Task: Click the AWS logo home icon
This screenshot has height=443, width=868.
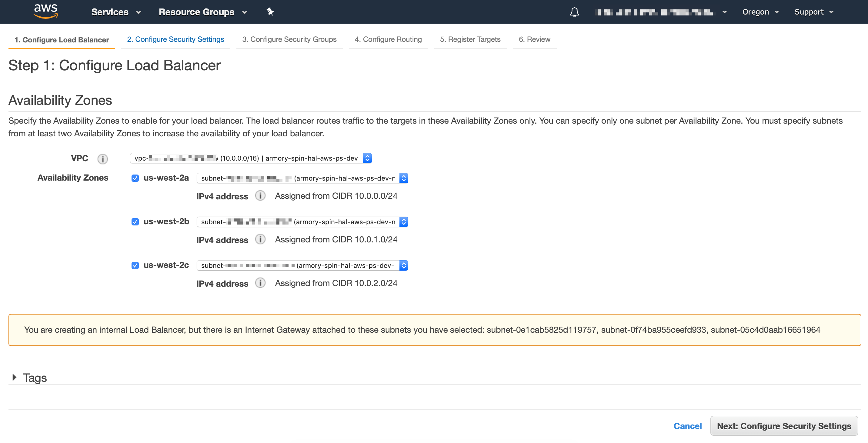Action: [x=46, y=11]
